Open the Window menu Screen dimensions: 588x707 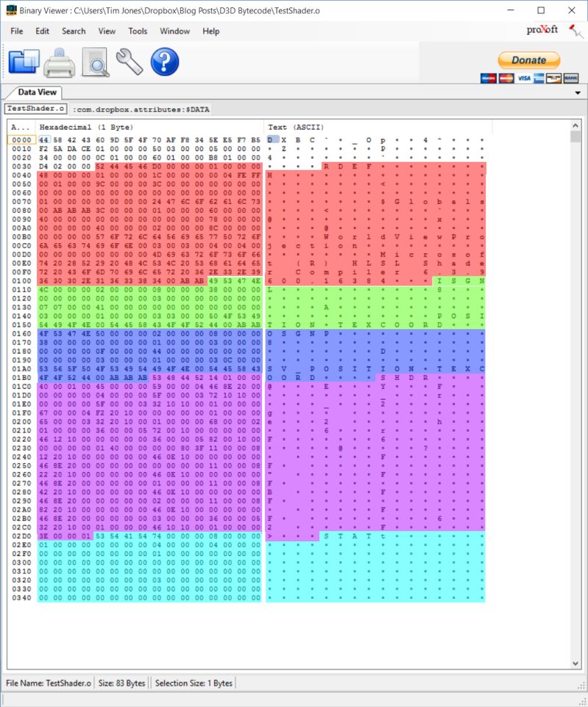pos(175,31)
